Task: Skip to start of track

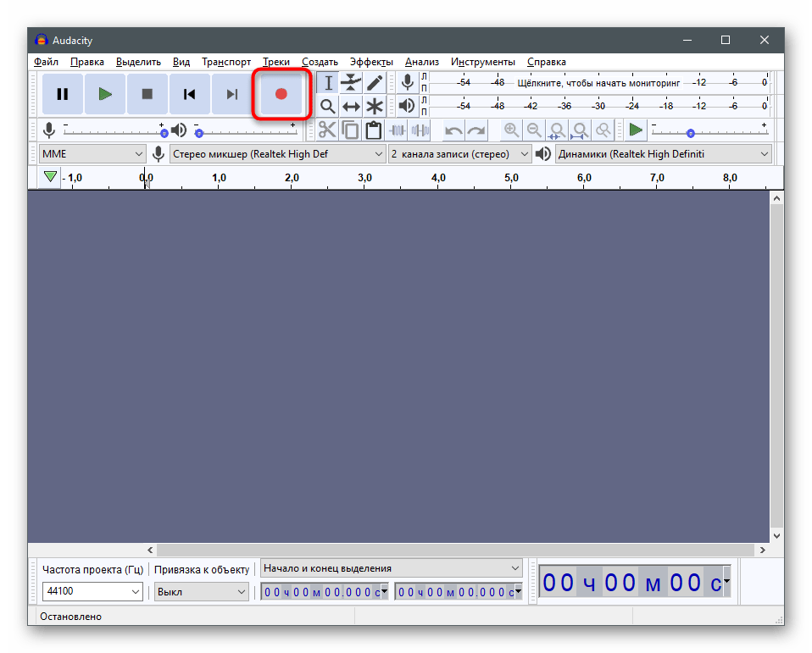Action: (x=190, y=94)
